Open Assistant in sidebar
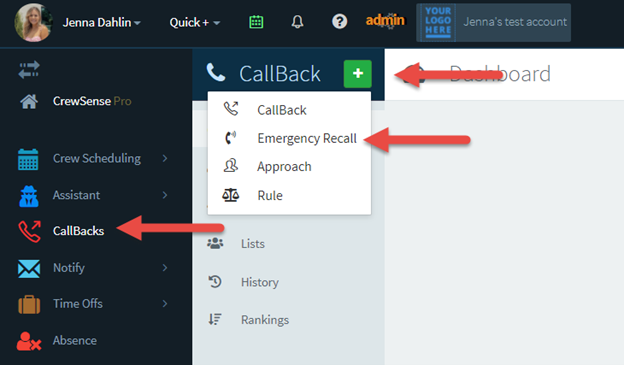Image resolution: width=624 pixels, height=365 pixels. 76,195
